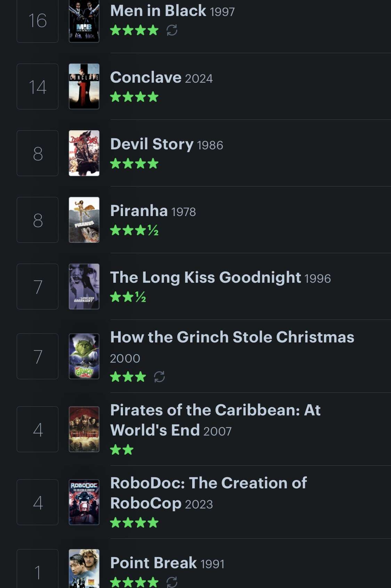Open Devil Story poster thumbnail
The width and height of the screenshot is (391, 588).
pyautogui.click(x=84, y=153)
